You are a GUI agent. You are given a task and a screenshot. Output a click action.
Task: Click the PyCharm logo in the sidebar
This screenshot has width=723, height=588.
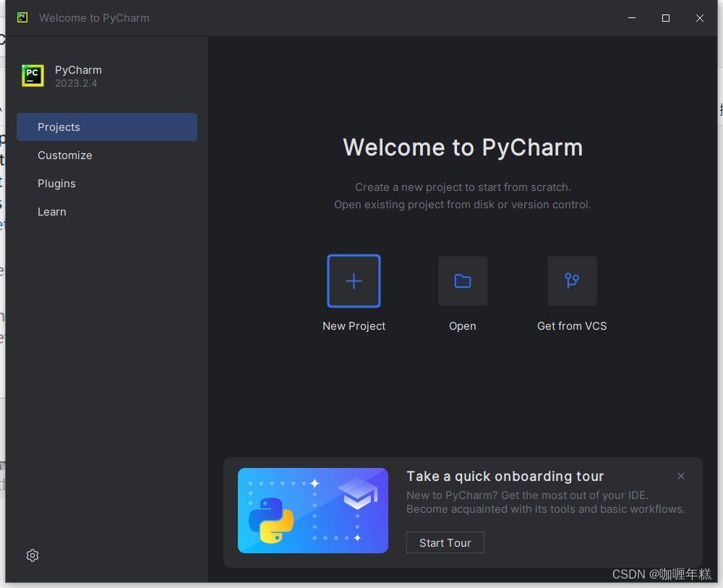[x=33, y=76]
